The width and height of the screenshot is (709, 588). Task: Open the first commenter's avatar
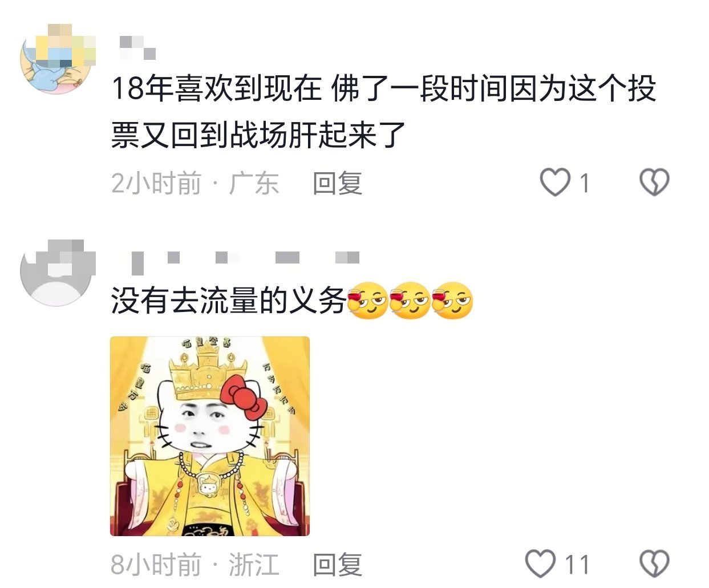click(x=57, y=59)
